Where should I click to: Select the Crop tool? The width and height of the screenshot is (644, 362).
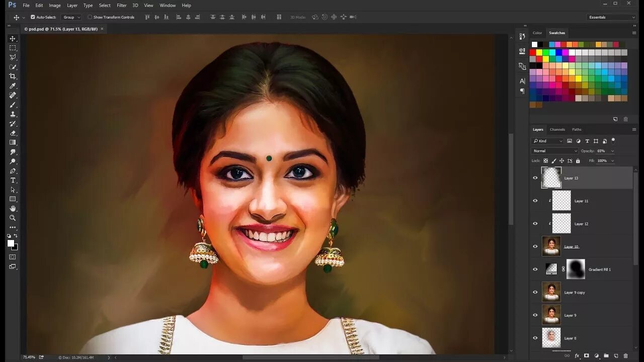[x=13, y=76]
